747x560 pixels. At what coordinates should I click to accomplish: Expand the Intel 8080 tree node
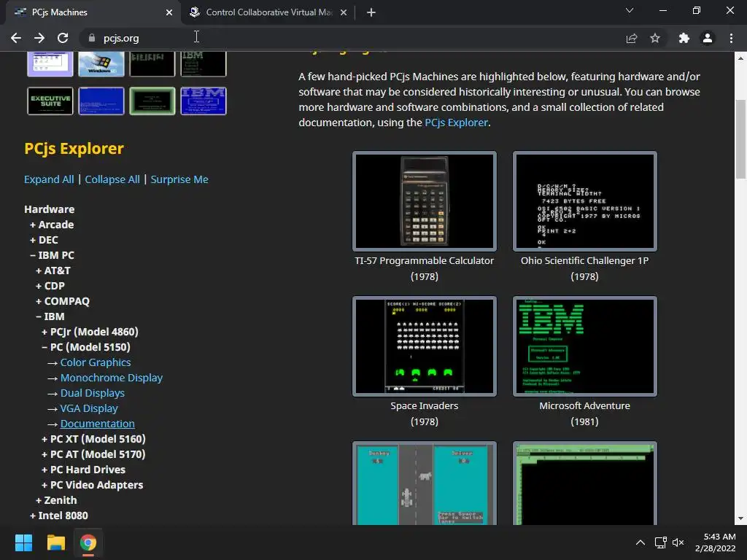[x=59, y=516]
